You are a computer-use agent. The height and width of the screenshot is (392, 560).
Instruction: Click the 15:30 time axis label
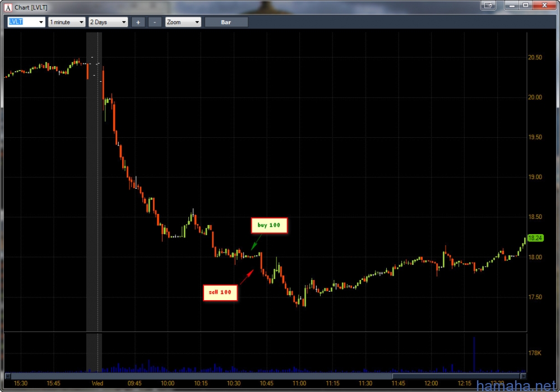[x=20, y=384]
